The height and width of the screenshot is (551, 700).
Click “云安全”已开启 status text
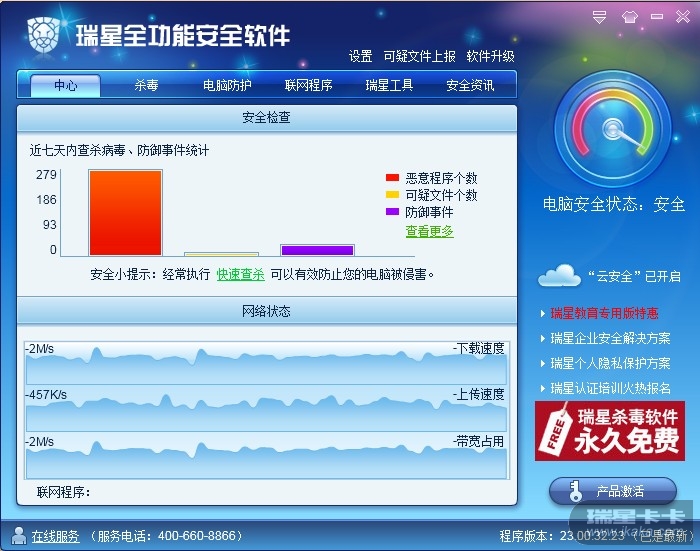pos(634,276)
